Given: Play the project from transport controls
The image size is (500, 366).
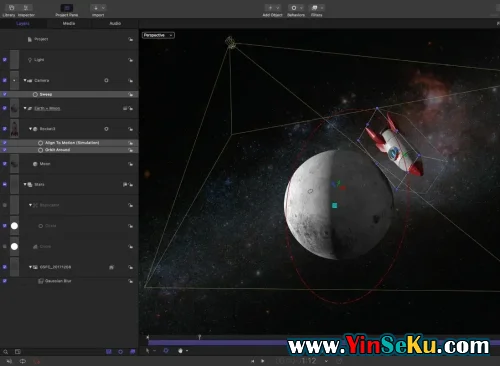Looking at the screenshot, I should [263, 361].
